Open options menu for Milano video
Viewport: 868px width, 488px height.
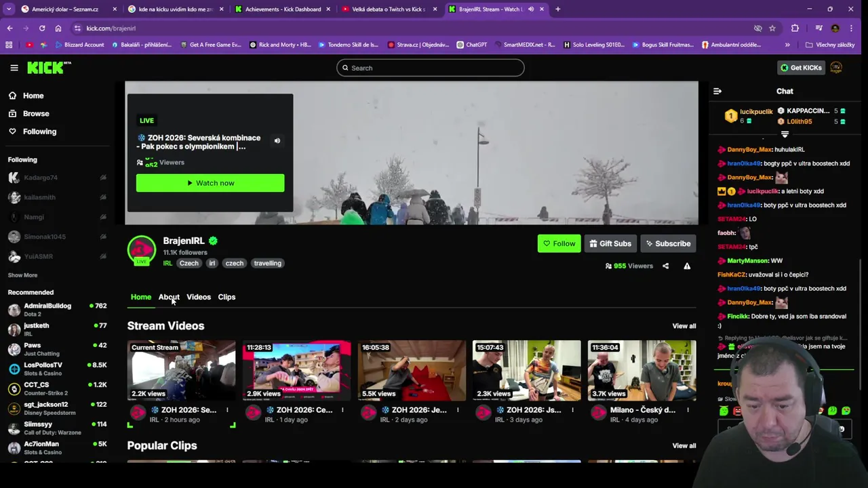pyautogui.click(x=688, y=410)
